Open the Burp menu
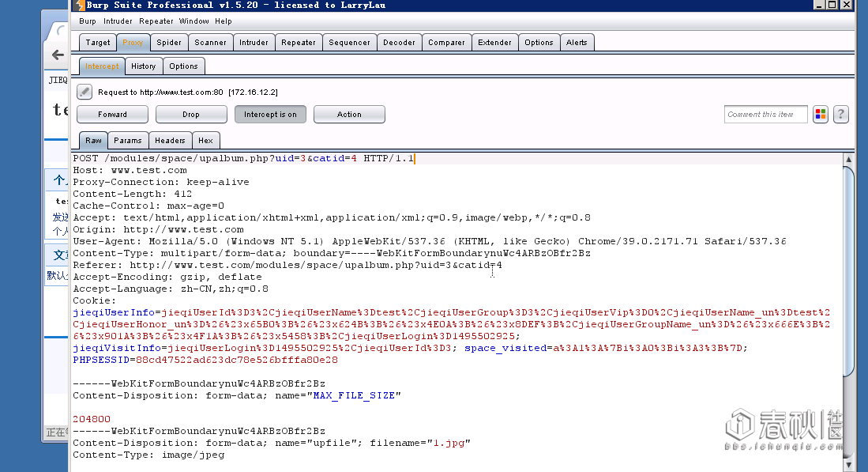This screenshot has width=868, height=472. pyautogui.click(x=88, y=21)
